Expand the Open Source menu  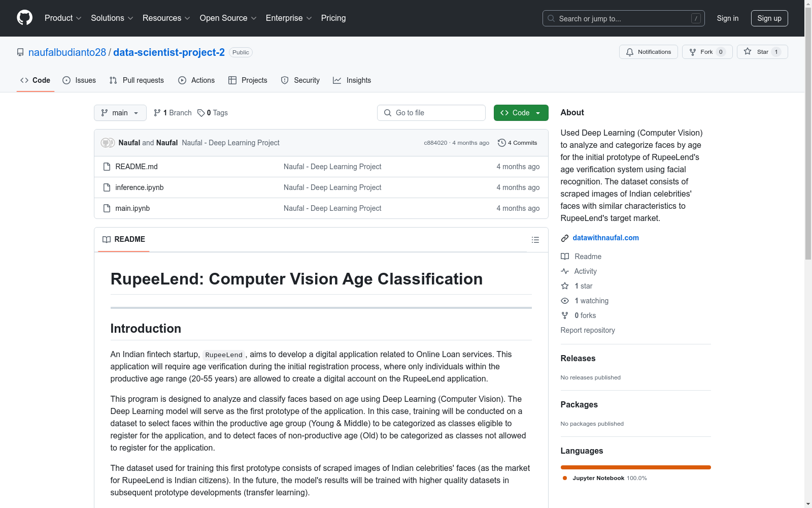(x=228, y=18)
